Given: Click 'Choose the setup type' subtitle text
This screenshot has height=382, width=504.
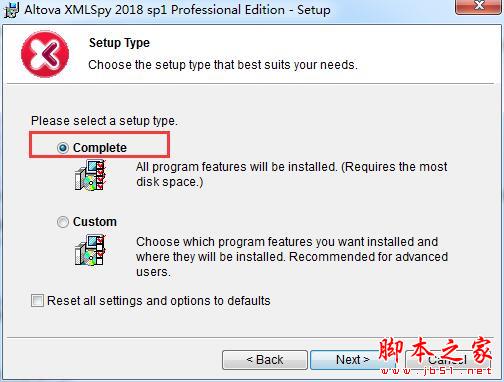Looking at the screenshot, I should pos(223,65).
